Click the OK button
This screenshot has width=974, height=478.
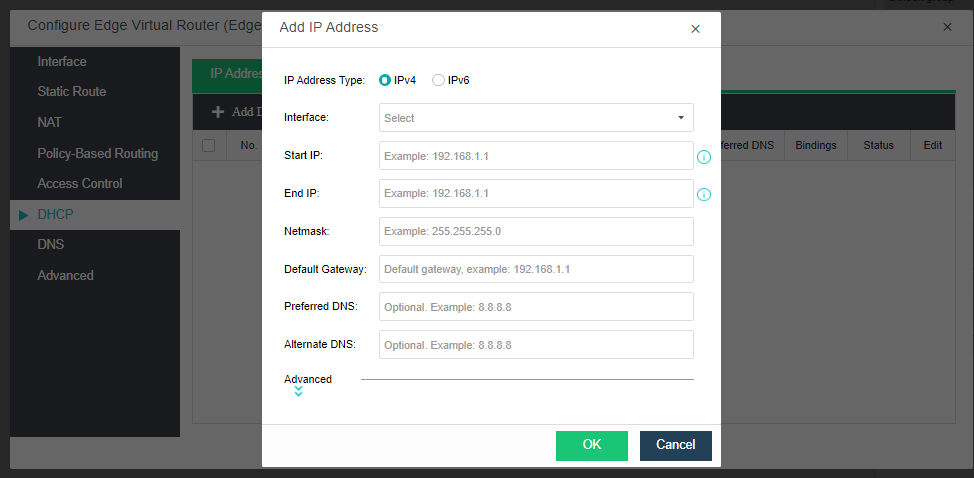click(x=592, y=445)
